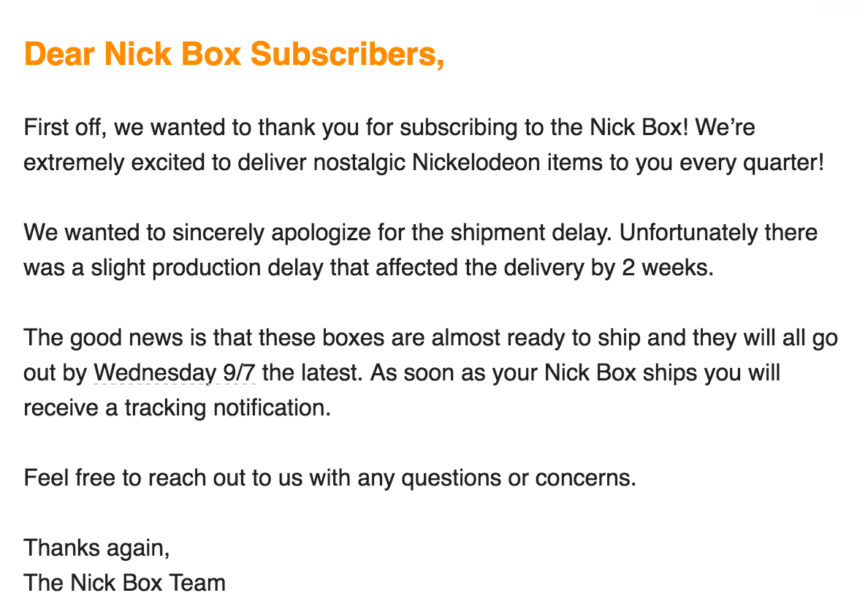Click the "Dear Nick Box Subscribers," heading
This screenshot has width=868, height=609.
click(x=234, y=54)
